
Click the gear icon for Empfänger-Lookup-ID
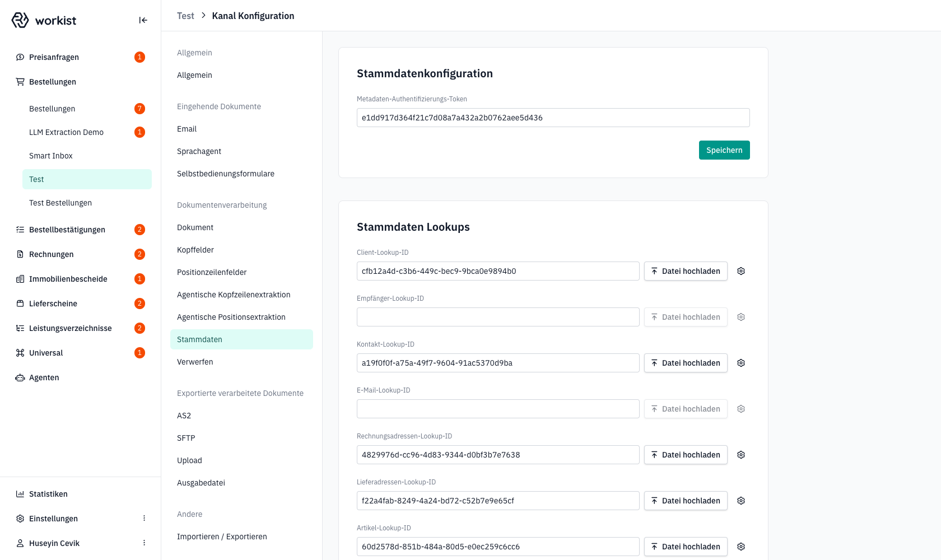(741, 317)
